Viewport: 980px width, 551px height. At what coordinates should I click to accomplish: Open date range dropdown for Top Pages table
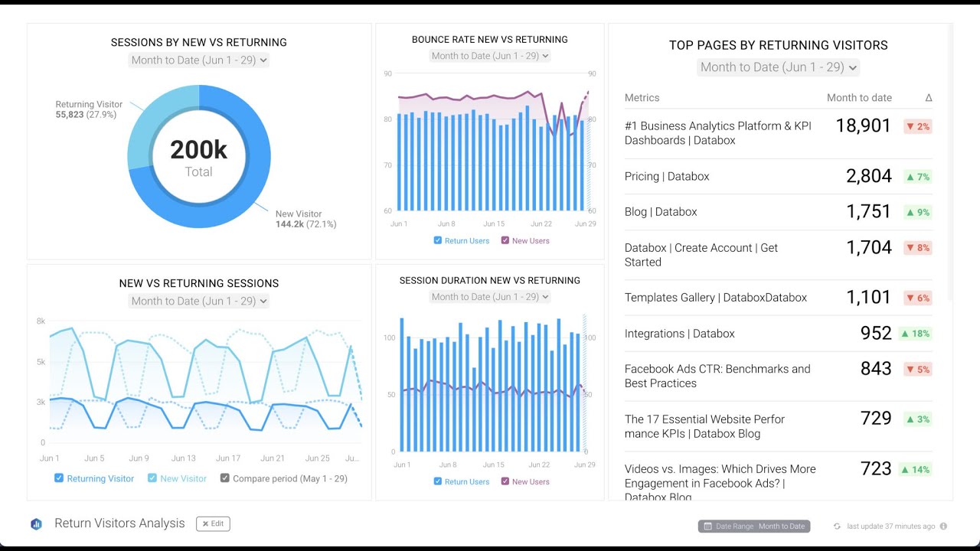point(779,67)
